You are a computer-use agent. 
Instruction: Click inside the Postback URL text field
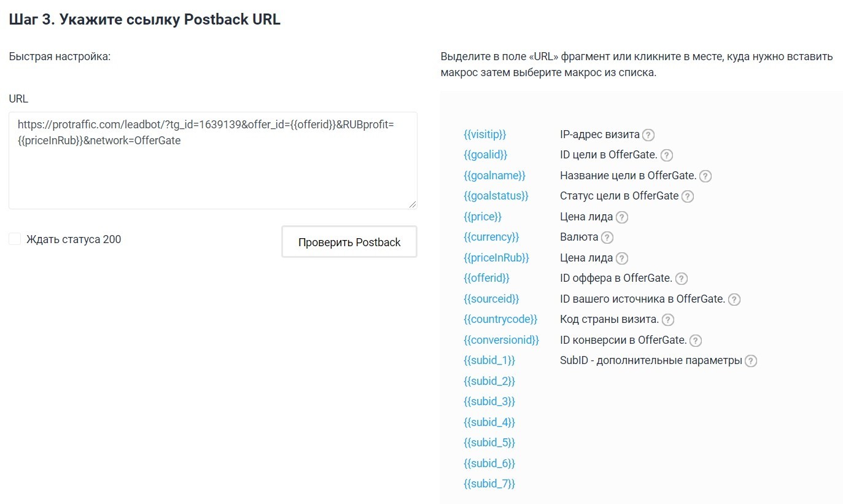pyautogui.click(x=213, y=160)
